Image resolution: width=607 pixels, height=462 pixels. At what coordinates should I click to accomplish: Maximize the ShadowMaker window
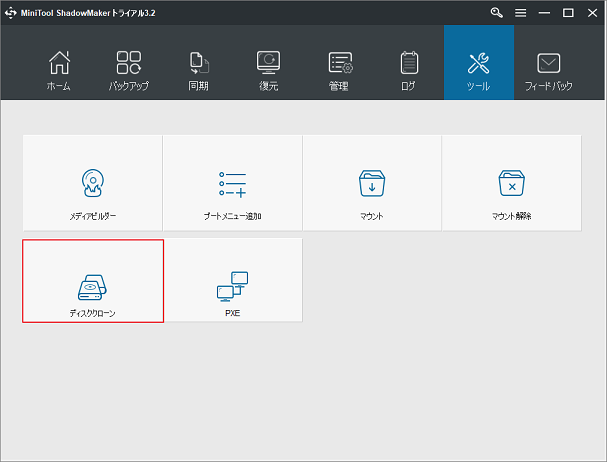pos(568,13)
